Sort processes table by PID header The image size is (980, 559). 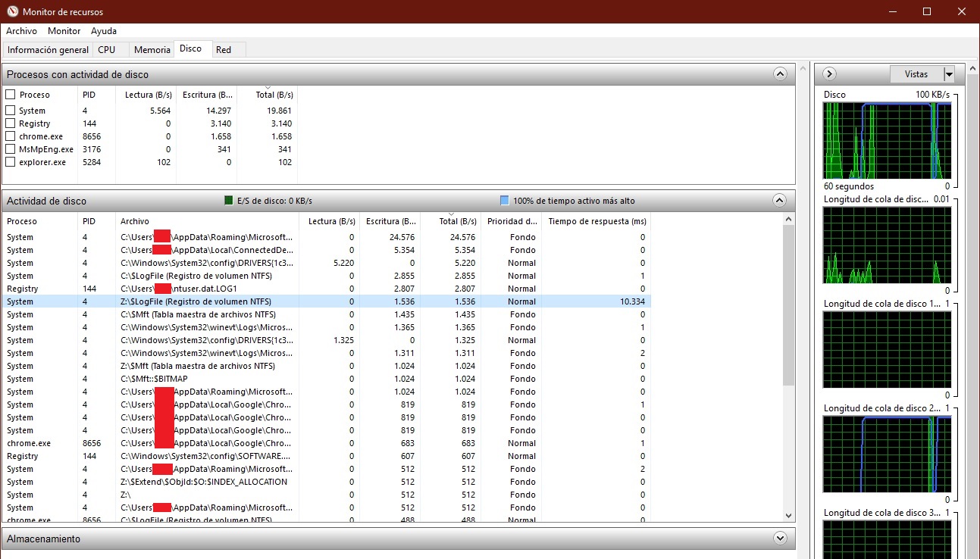click(97, 95)
